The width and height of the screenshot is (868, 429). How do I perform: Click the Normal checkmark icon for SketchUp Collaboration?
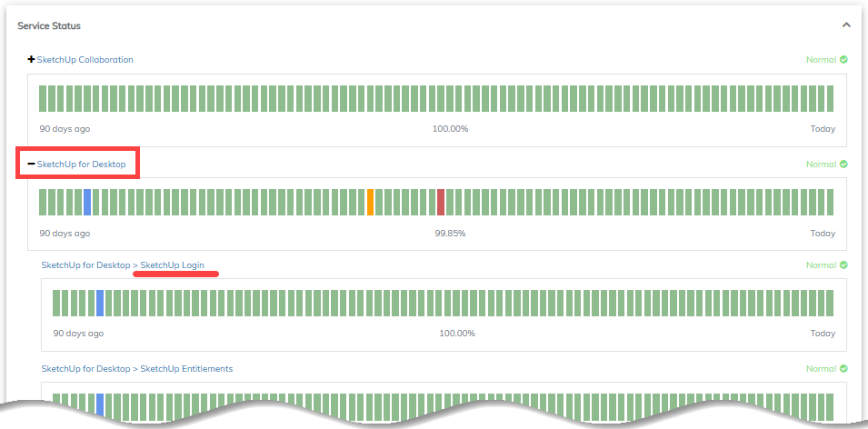(x=843, y=60)
